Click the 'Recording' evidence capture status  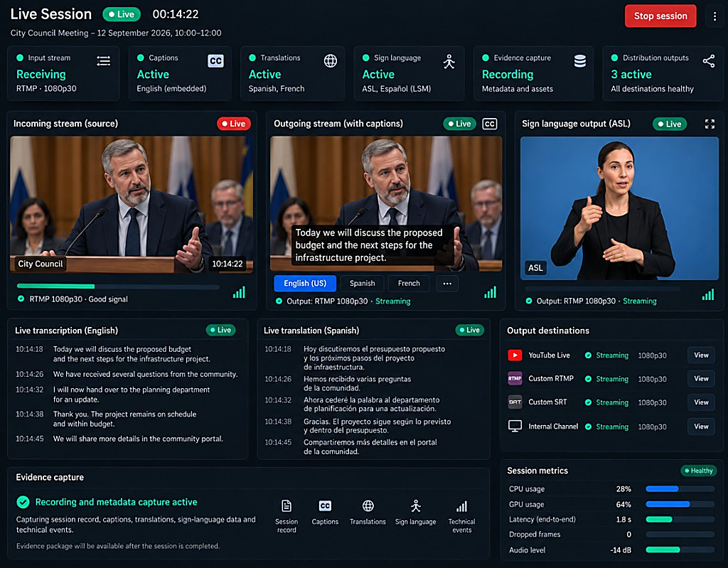[x=508, y=75]
